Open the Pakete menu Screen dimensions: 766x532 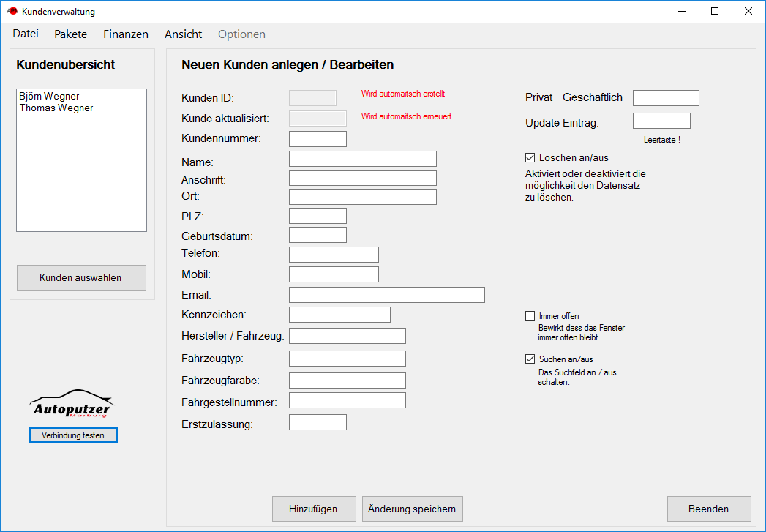click(x=70, y=34)
